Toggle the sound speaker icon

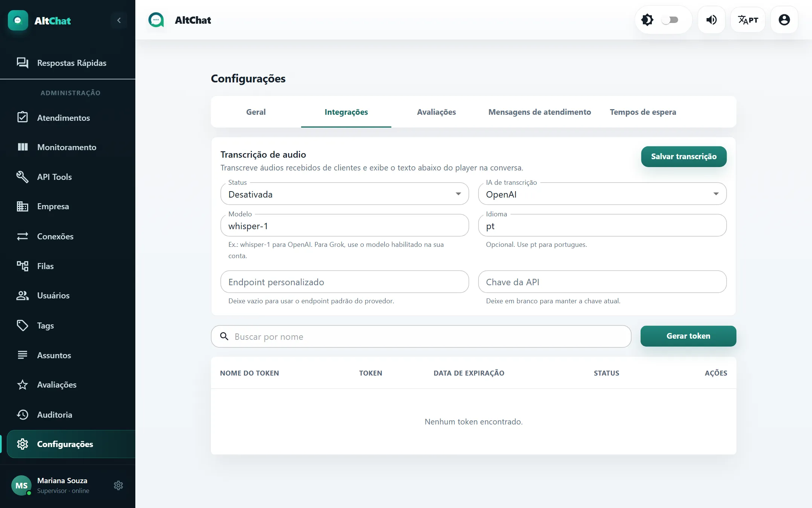pos(711,20)
